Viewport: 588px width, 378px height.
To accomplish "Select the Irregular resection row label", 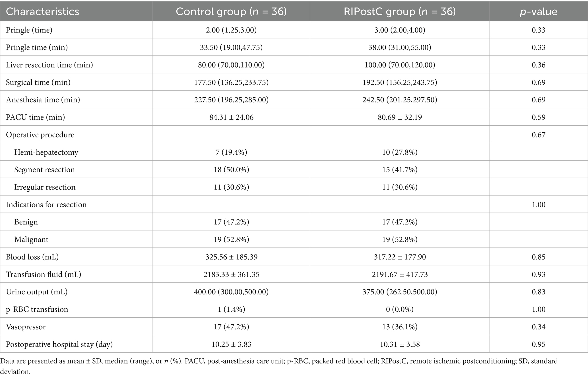I will 45,187.
